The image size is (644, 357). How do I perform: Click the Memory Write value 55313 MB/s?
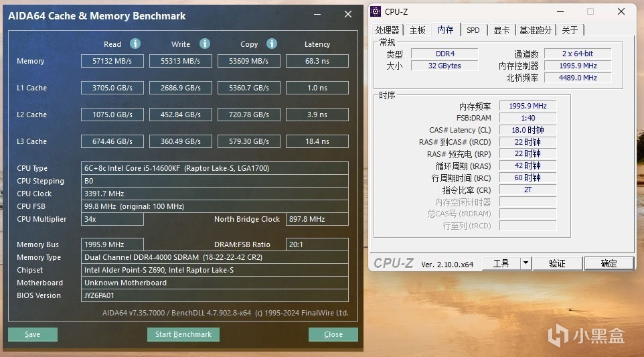click(180, 61)
